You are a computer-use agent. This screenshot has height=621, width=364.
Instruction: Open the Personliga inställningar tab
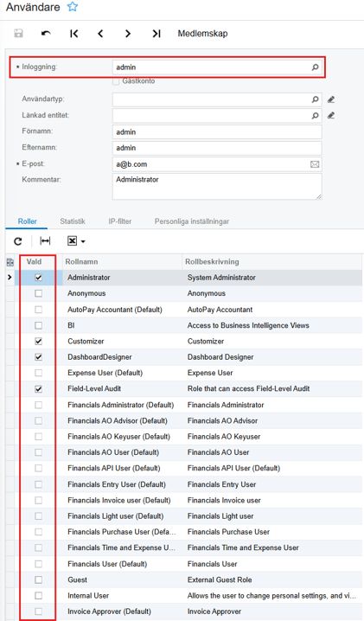192,221
